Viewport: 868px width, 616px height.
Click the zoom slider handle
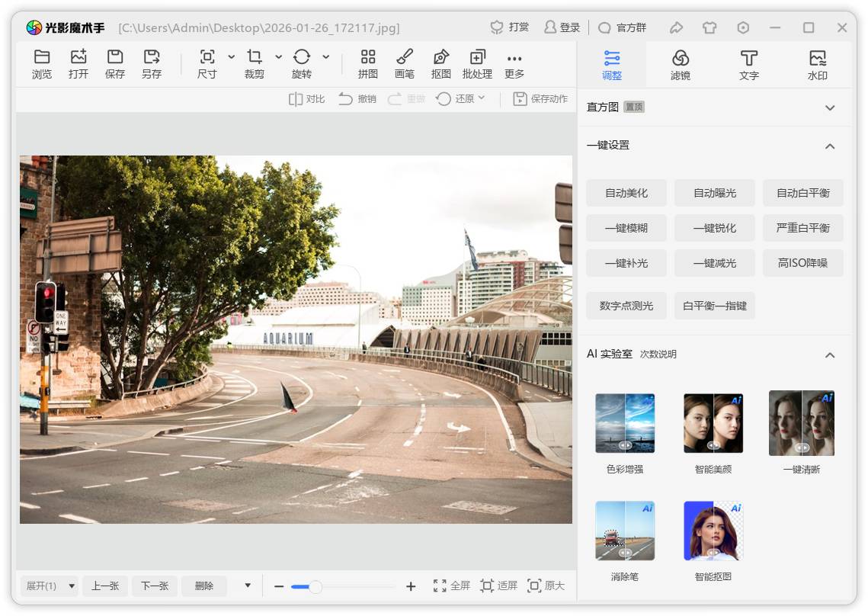point(315,586)
